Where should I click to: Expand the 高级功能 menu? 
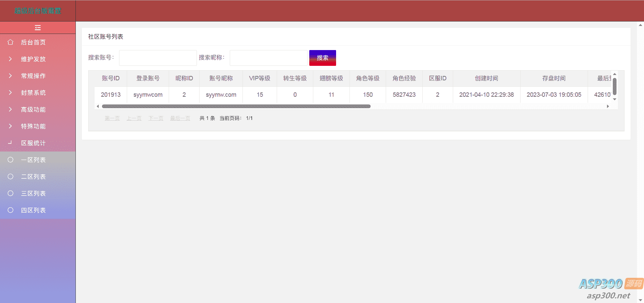click(x=33, y=110)
